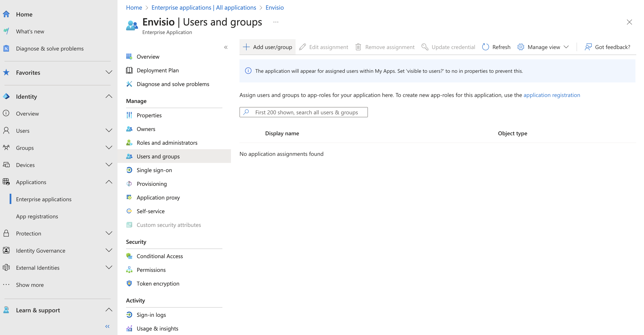Sort by Display name column header
The width and height of the screenshot is (644, 335).
[x=282, y=133]
